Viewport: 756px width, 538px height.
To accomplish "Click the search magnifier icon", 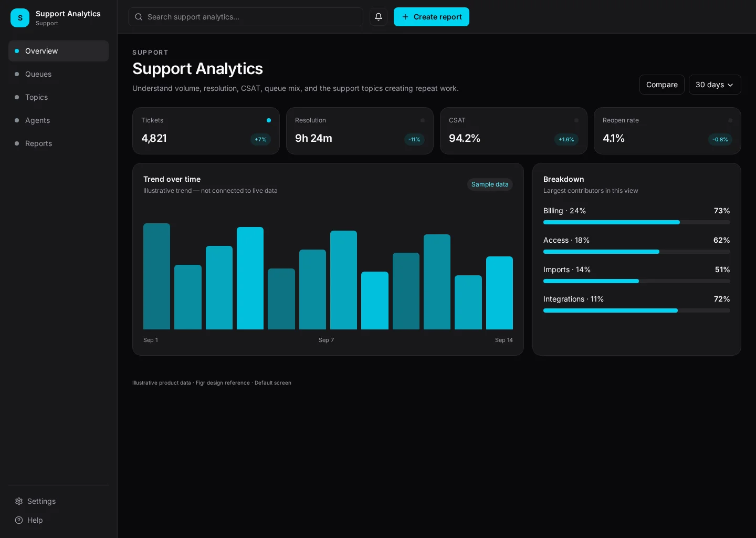I will tap(139, 17).
